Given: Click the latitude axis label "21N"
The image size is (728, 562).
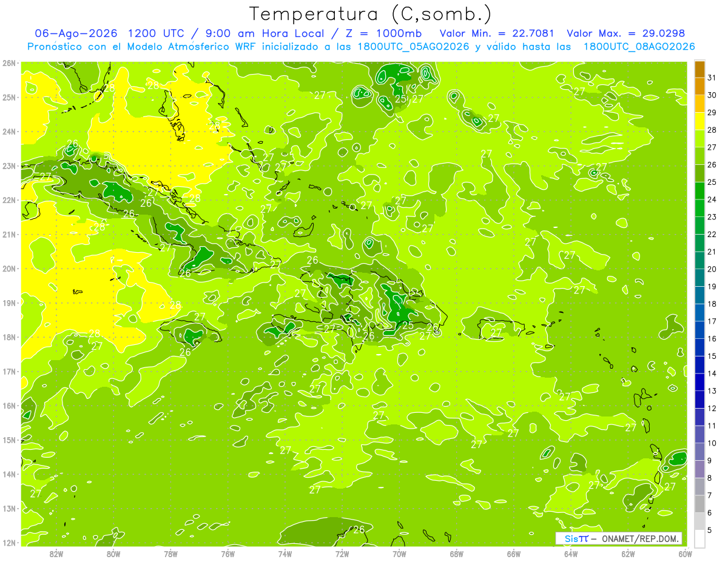Looking at the screenshot, I should [8, 234].
